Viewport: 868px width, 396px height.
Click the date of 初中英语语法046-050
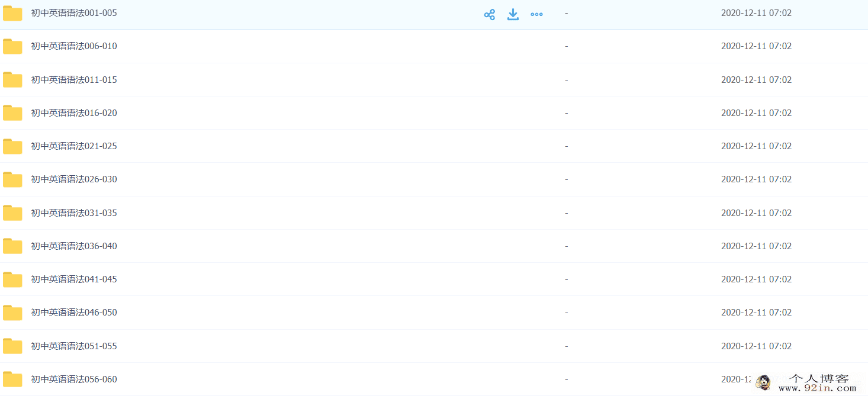756,313
